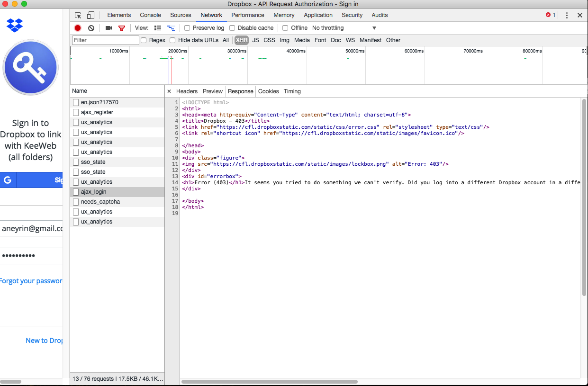Select the Response tab
This screenshot has height=386, width=588.
(x=241, y=91)
